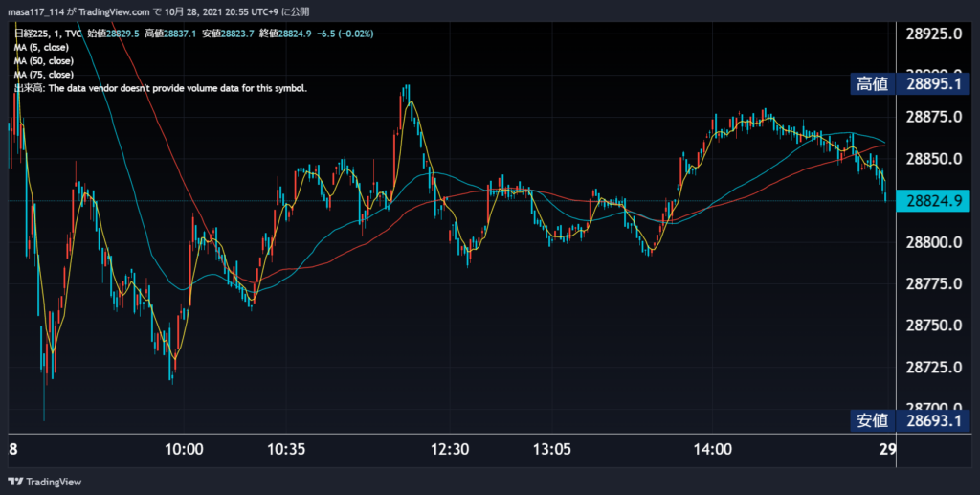This screenshot has width=980, height=495.
Task: Click the current price label 28824.9
Action: [x=933, y=201]
